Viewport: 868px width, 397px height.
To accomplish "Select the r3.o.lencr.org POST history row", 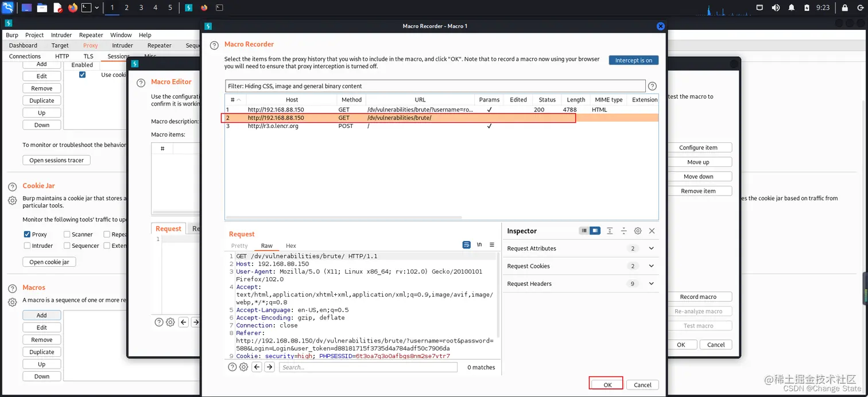I will (441, 126).
